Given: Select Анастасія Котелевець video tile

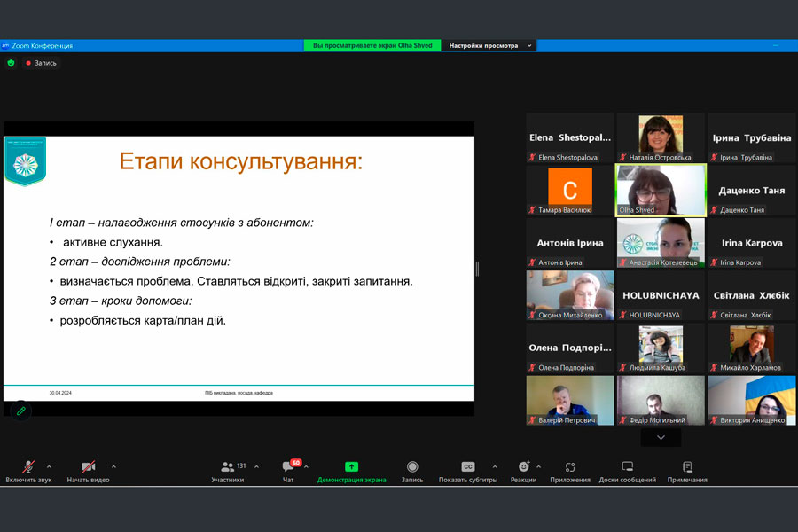Looking at the screenshot, I should [x=661, y=243].
